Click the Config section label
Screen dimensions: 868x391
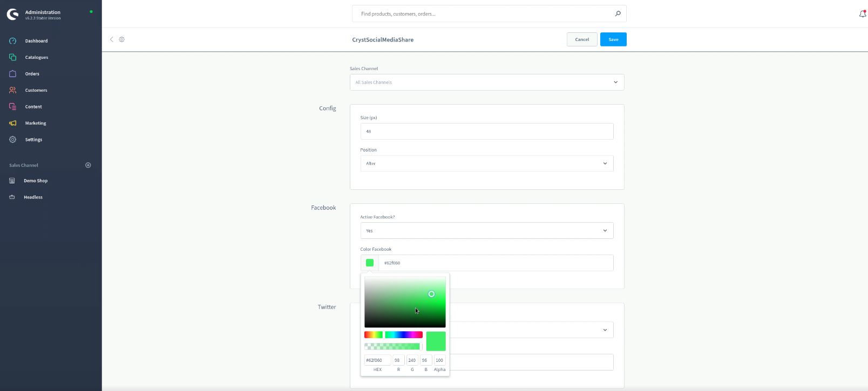pyautogui.click(x=328, y=108)
